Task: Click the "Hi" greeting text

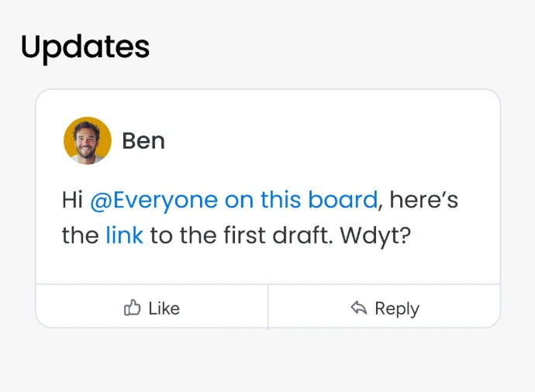Action: point(72,200)
